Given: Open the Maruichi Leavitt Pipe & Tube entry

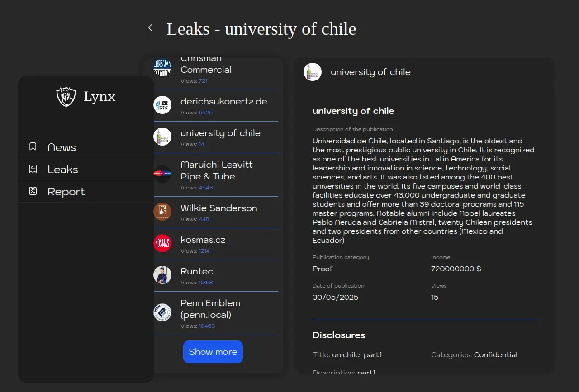Looking at the screenshot, I should (x=217, y=171).
